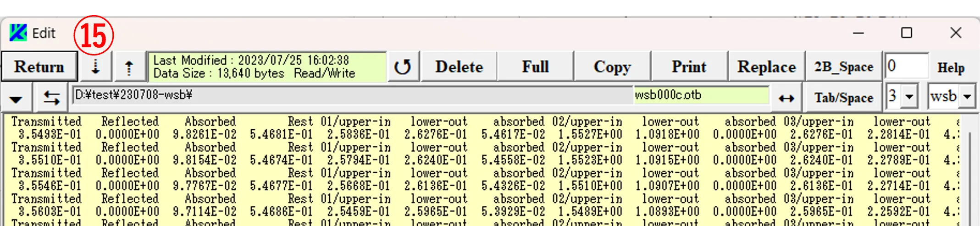Image resolution: width=980 pixels, height=226 pixels.
Task: Click the wsb000c.otb filename field
Action: click(x=701, y=95)
